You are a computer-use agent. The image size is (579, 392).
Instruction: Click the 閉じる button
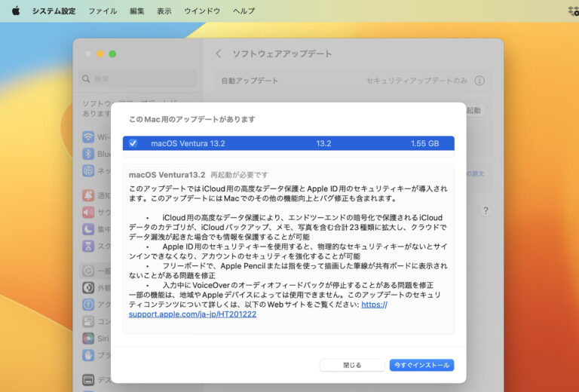(352, 365)
